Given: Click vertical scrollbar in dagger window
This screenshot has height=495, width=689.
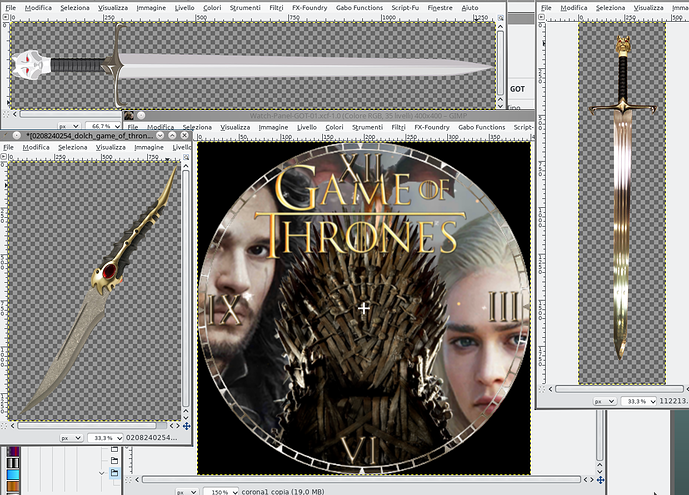Looking at the screenshot, I should pyautogui.click(x=186, y=288).
